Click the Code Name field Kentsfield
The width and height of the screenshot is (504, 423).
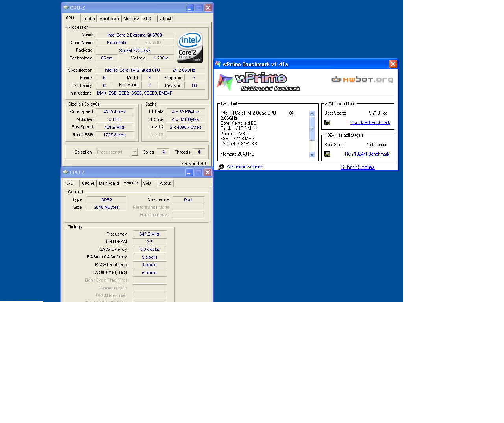(117, 43)
